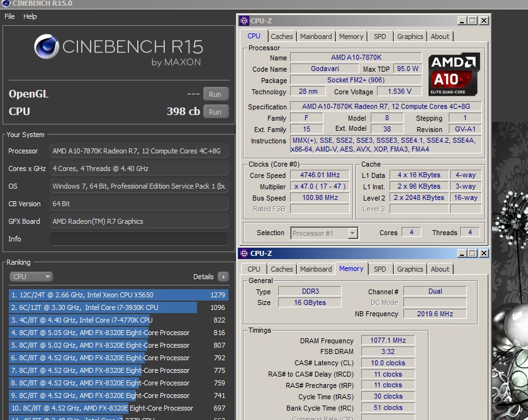Screen dimensions: 528x420
Task: Click the Info input field in Your System
Action: (138, 239)
